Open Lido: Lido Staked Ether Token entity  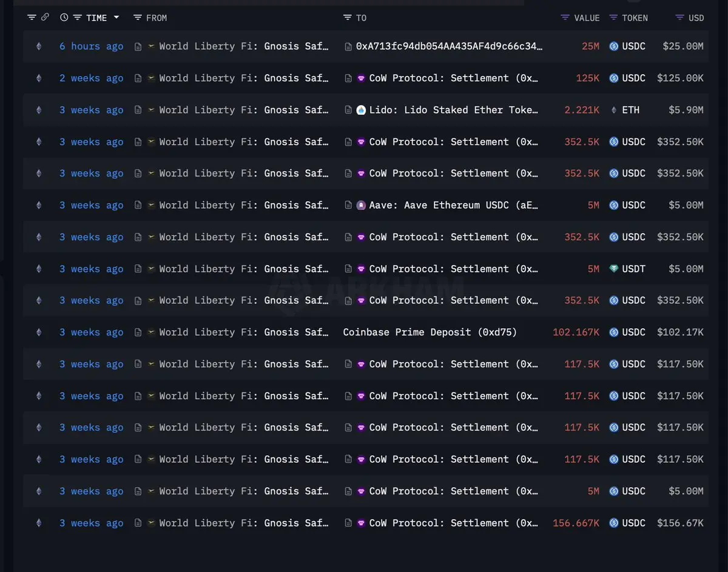coord(454,110)
